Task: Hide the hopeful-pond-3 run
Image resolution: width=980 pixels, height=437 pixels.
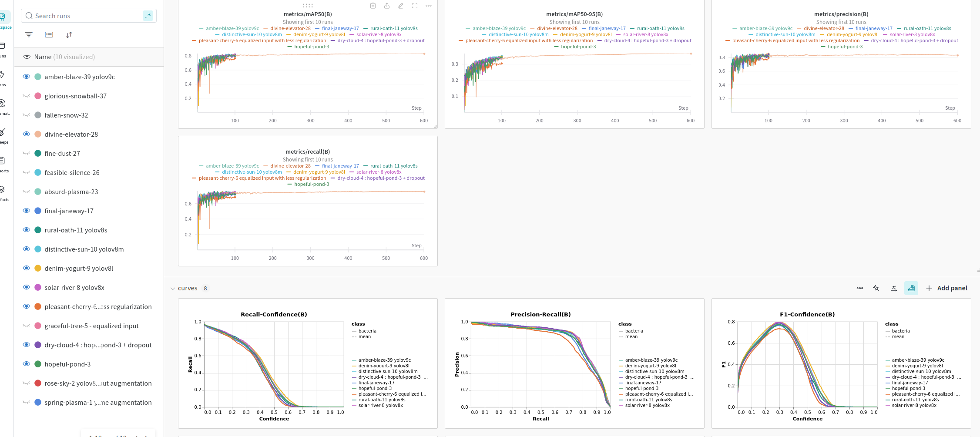Action: click(27, 364)
